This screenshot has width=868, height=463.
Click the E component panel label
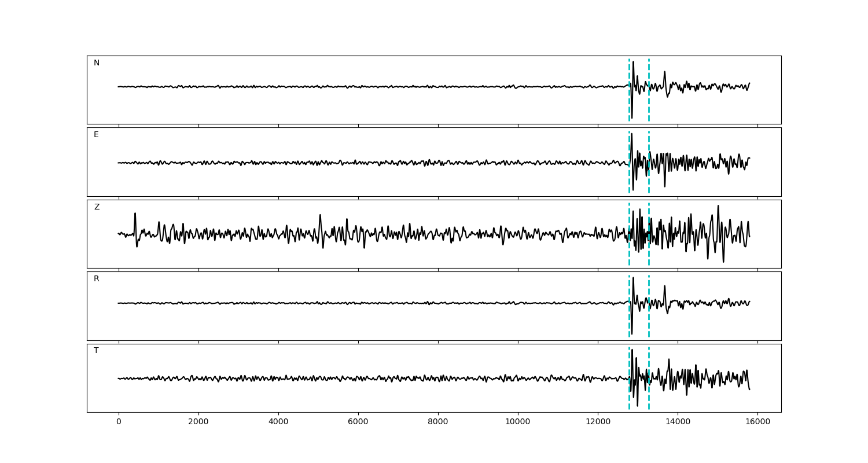[x=96, y=135]
